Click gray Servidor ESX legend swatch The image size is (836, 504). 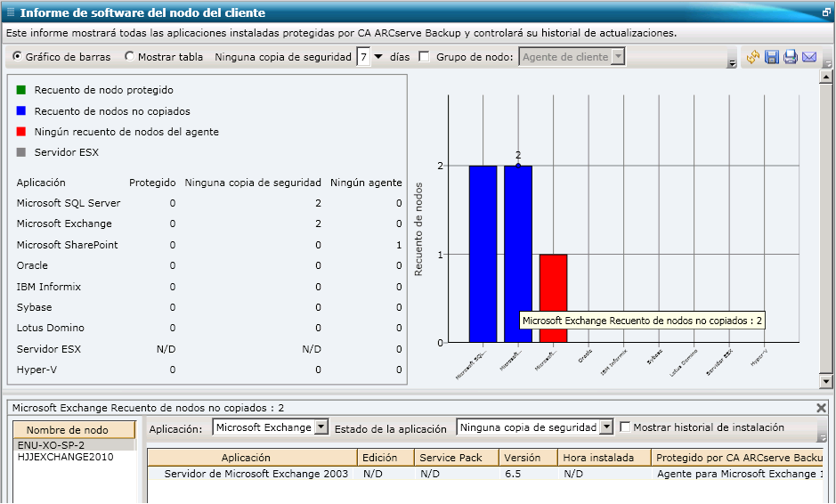tap(21, 152)
